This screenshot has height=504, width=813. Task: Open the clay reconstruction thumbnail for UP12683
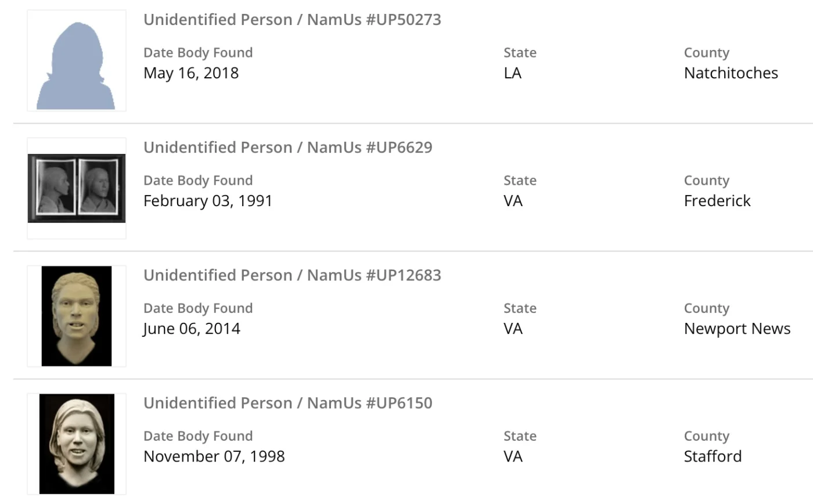tap(77, 316)
